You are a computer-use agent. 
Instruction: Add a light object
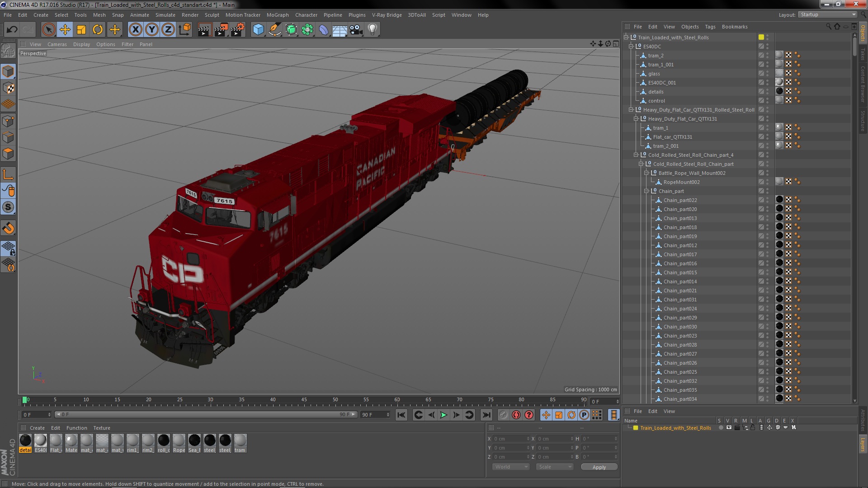372,30
